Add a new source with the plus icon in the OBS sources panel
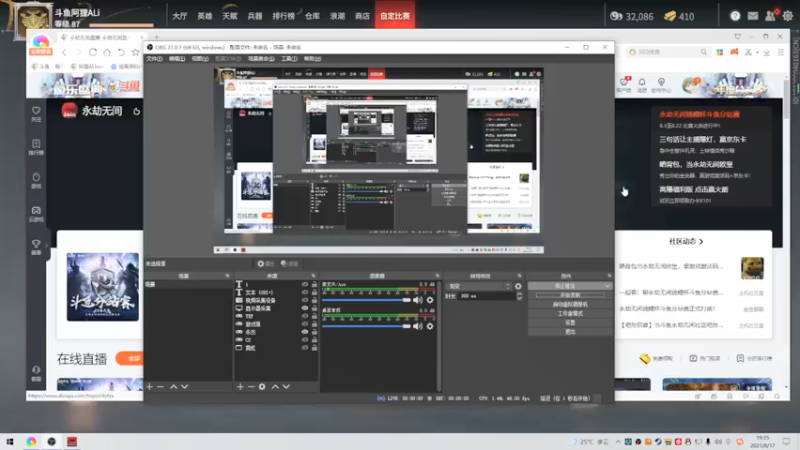The height and width of the screenshot is (450, 800). tap(240, 387)
